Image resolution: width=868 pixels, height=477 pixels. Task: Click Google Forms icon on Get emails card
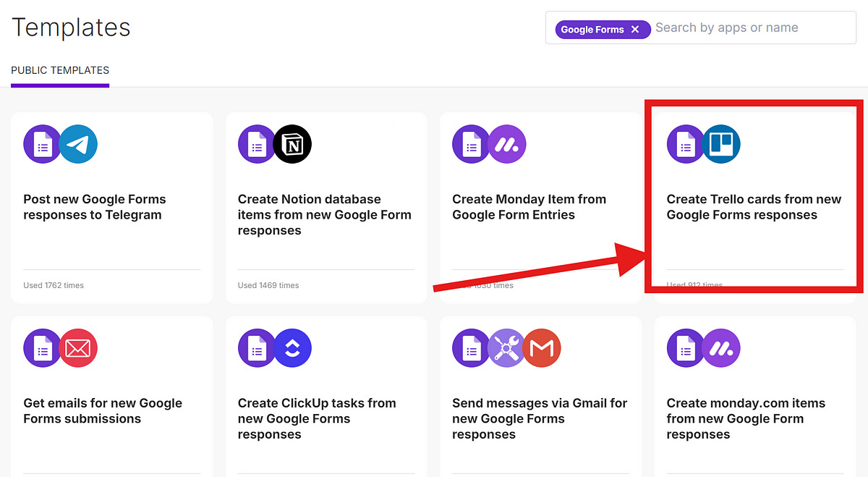pyautogui.click(x=43, y=348)
